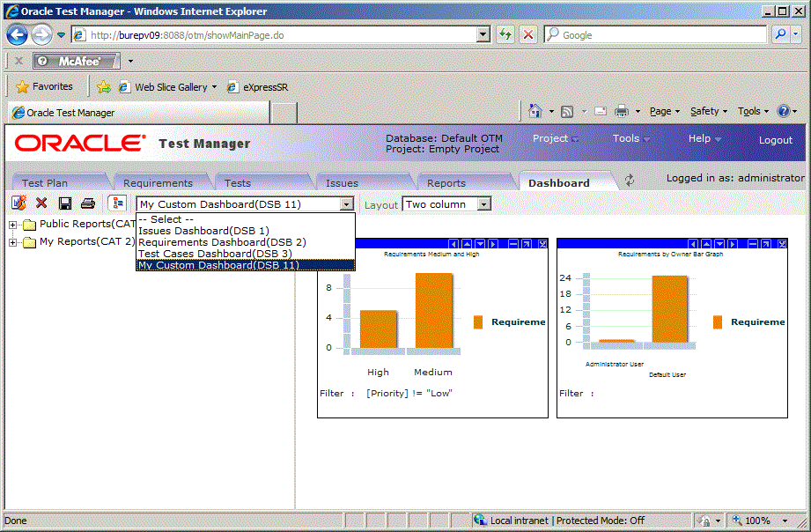Viewport: 811px width, 532px height.
Task: Refresh page using icon beside Dashboard tab
Action: point(630,181)
